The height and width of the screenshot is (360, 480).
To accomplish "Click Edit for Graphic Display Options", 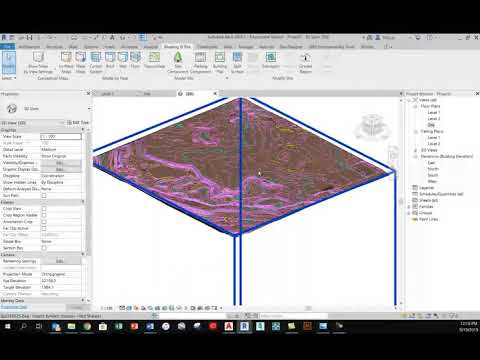I will [60, 169].
